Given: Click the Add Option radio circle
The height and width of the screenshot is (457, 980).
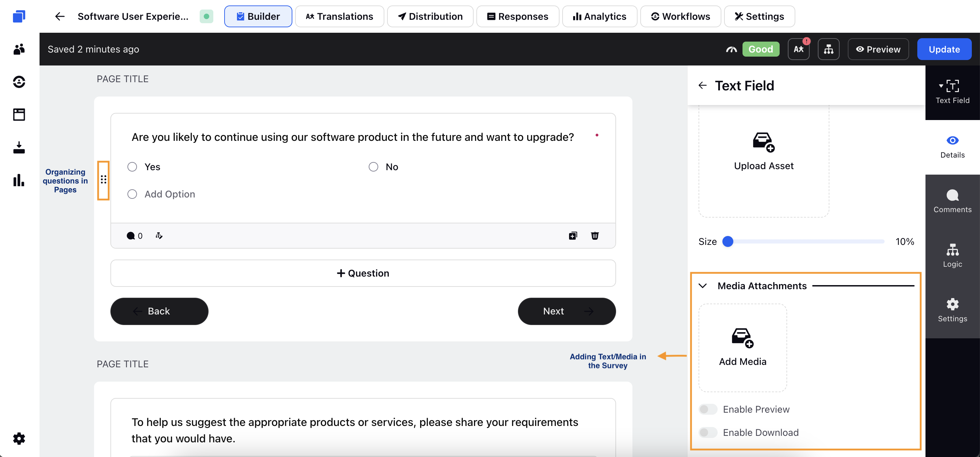Looking at the screenshot, I should point(133,194).
